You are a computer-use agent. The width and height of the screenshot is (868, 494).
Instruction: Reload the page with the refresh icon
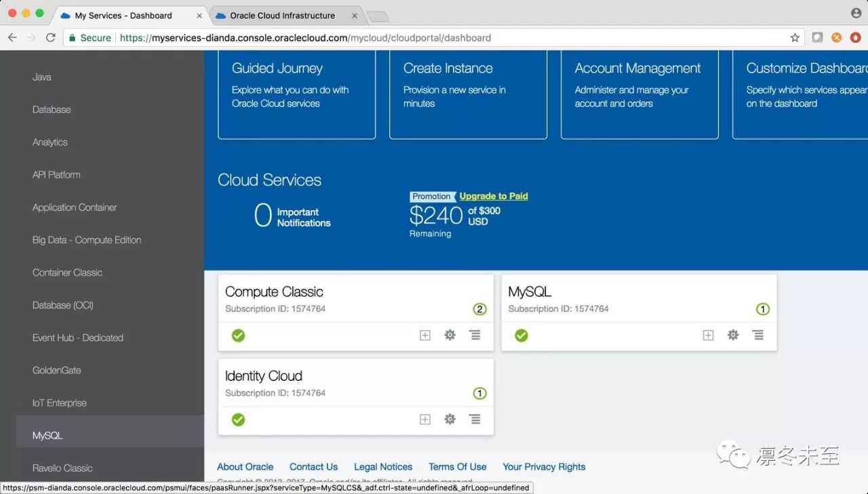point(50,38)
